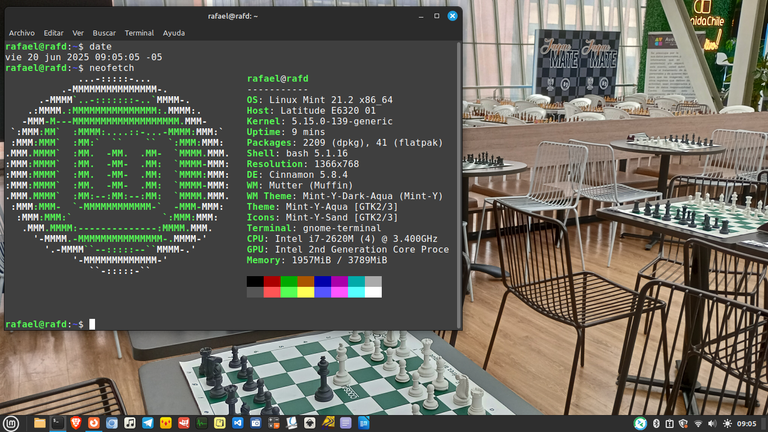Open the 09:05 clock calendar applet
This screenshot has width=768, height=432.
[x=746, y=424]
